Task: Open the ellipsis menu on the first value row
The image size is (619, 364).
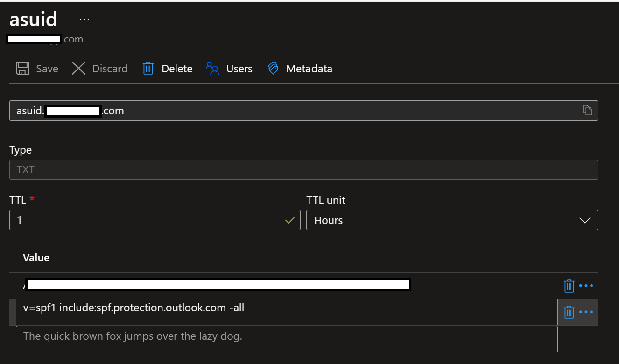Action: 587,285
